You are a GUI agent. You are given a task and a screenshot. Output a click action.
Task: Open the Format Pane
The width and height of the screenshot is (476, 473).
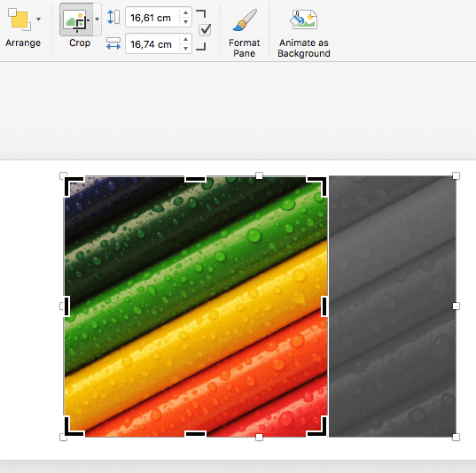244,33
